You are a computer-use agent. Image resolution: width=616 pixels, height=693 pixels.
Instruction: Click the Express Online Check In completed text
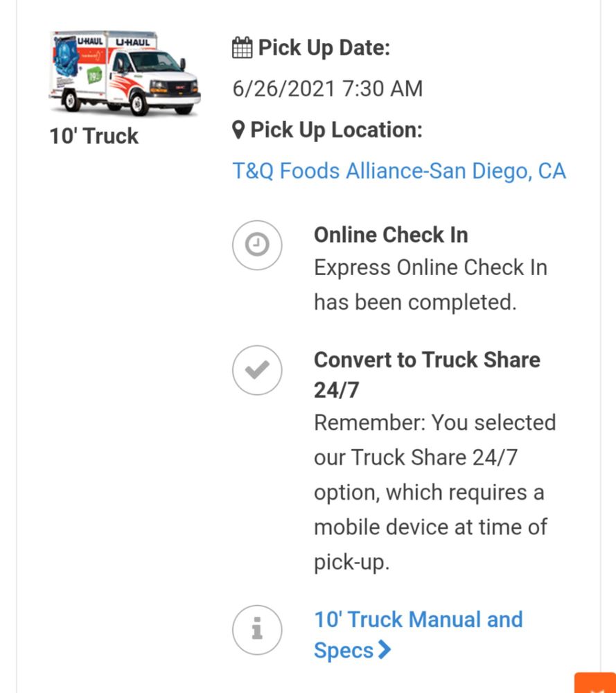430,285
